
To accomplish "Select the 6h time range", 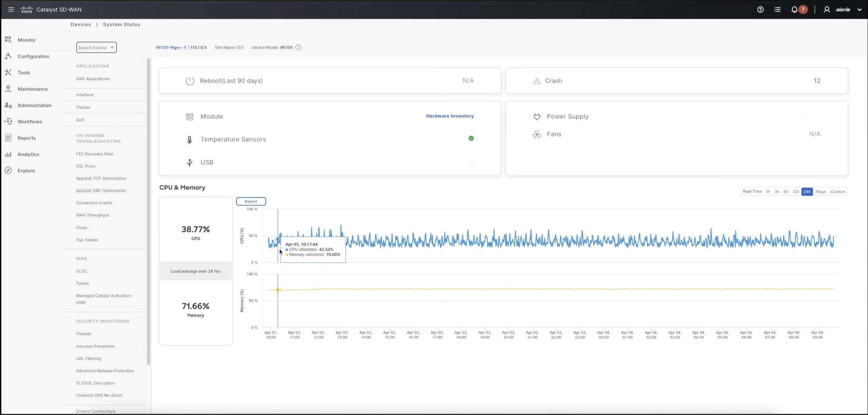I will pos(786,191).
